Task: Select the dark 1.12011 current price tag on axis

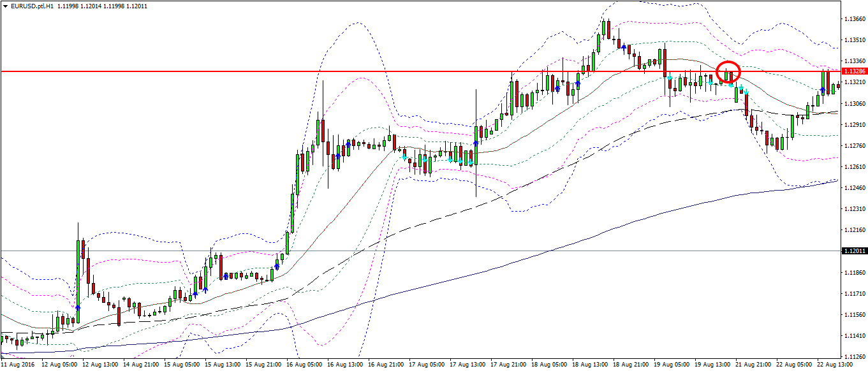Action: (x=854, y=251)
